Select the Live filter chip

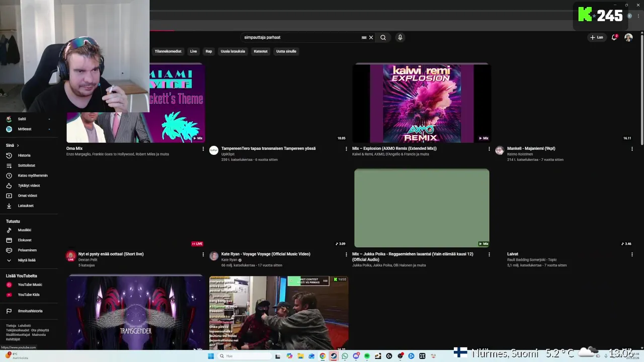point(193,51)
